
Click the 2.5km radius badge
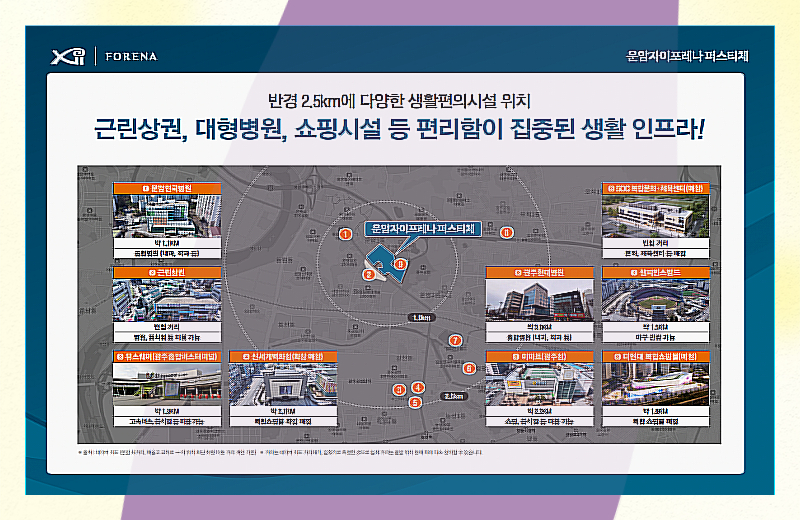[x=454, y=396]
